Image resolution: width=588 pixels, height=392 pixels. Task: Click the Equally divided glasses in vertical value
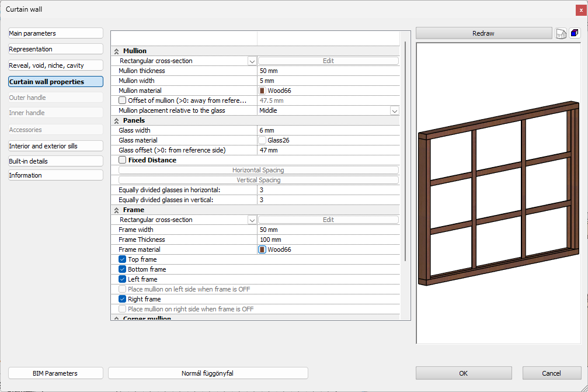329,200
